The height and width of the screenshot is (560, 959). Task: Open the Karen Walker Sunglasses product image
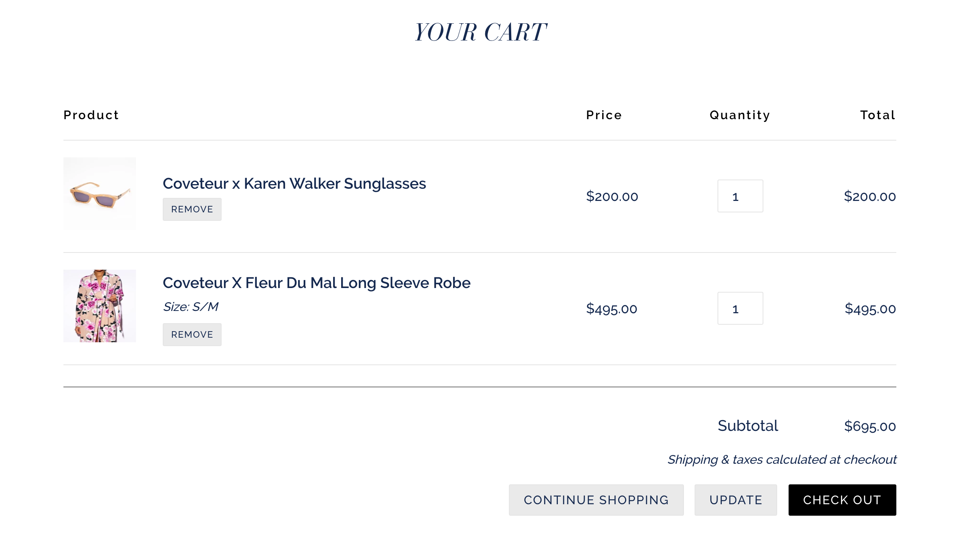pyautogui.click(x=100, y=194)
